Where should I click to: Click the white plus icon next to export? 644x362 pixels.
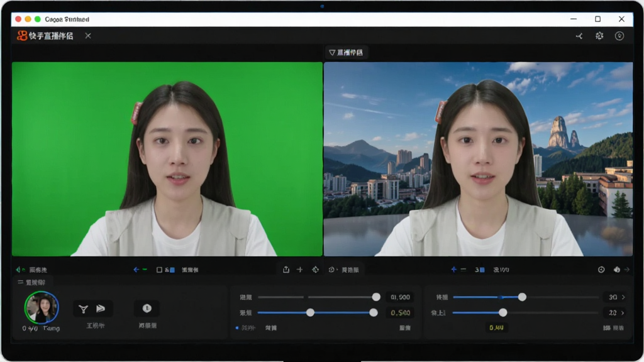pos(300,270)
